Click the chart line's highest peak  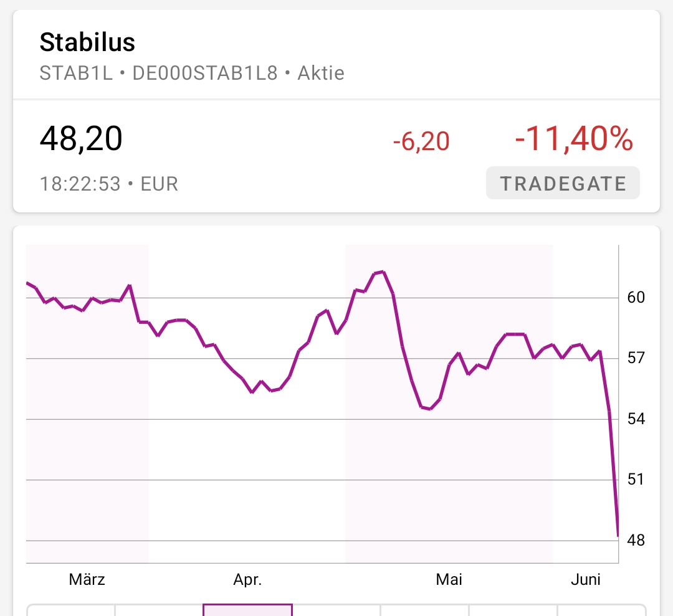point(383,272)
